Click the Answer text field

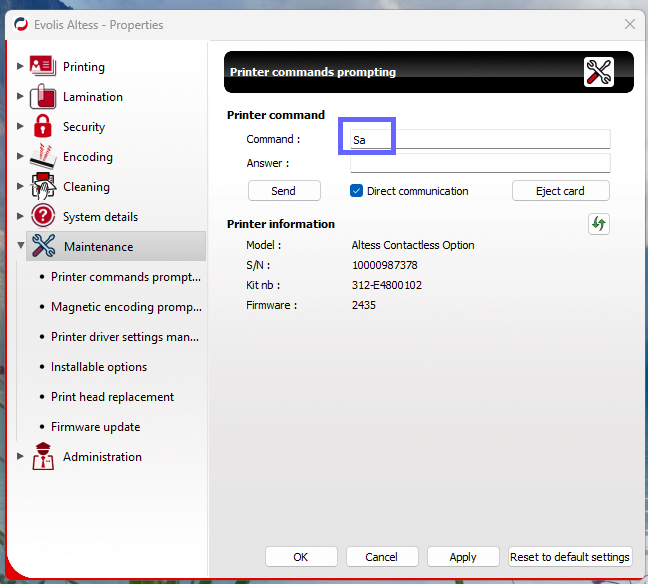480,163
